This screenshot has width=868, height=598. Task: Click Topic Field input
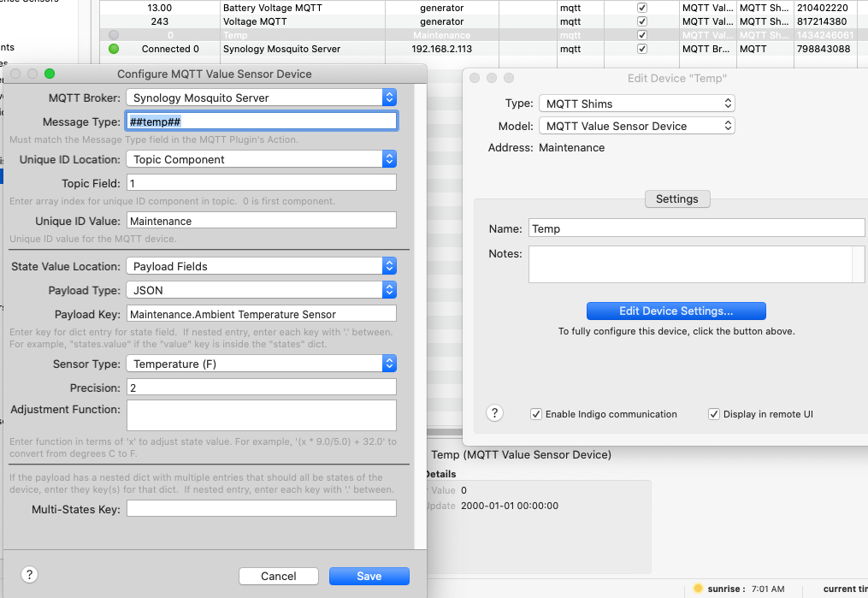[262, 183]
